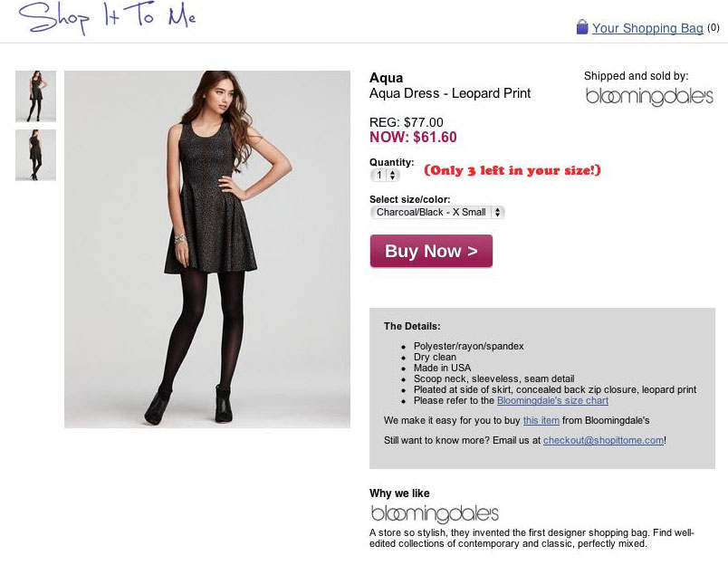The height and width of the screenshot is (584, 728).
Task: Click the large product photo of the model
Action: tap(207, 249)
